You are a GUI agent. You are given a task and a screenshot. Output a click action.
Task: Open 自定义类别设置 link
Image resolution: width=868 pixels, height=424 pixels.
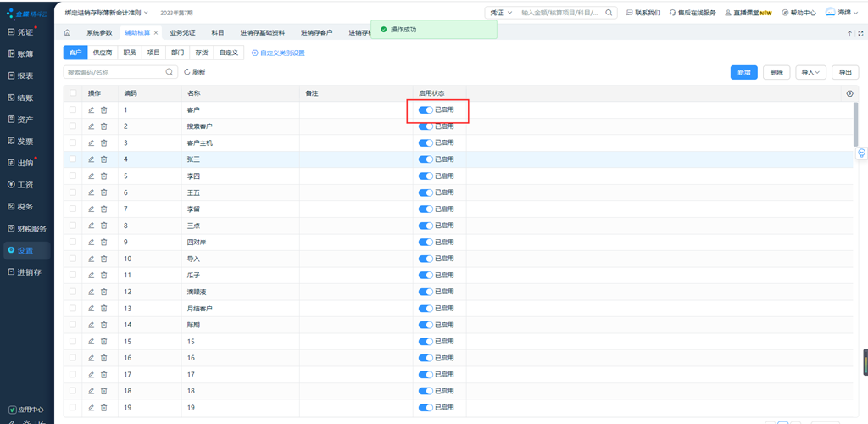[x=278, y=53]
